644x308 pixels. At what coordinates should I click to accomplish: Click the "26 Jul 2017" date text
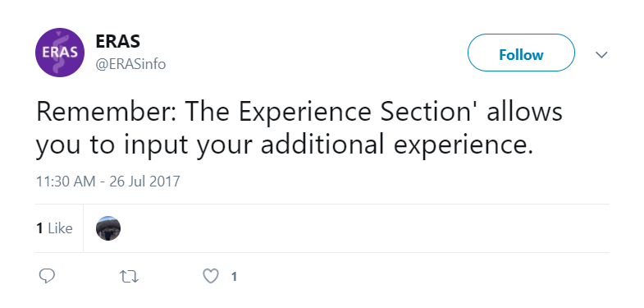(x=144, y=182)
